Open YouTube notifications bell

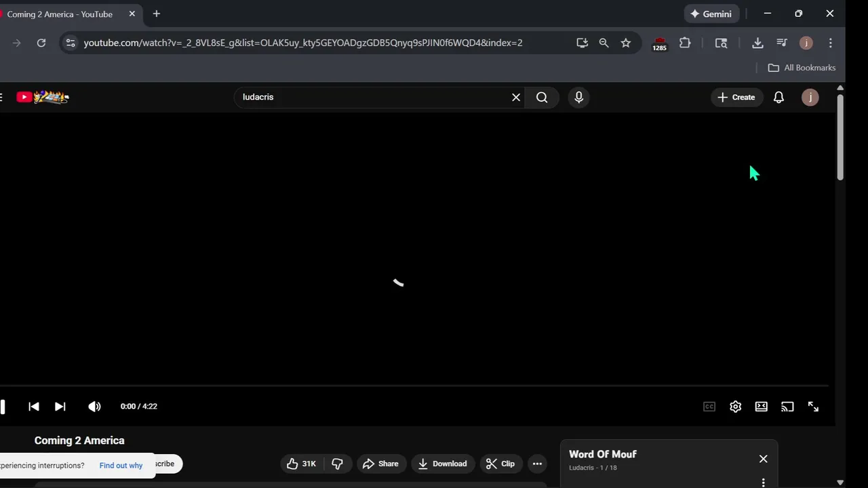778,97
